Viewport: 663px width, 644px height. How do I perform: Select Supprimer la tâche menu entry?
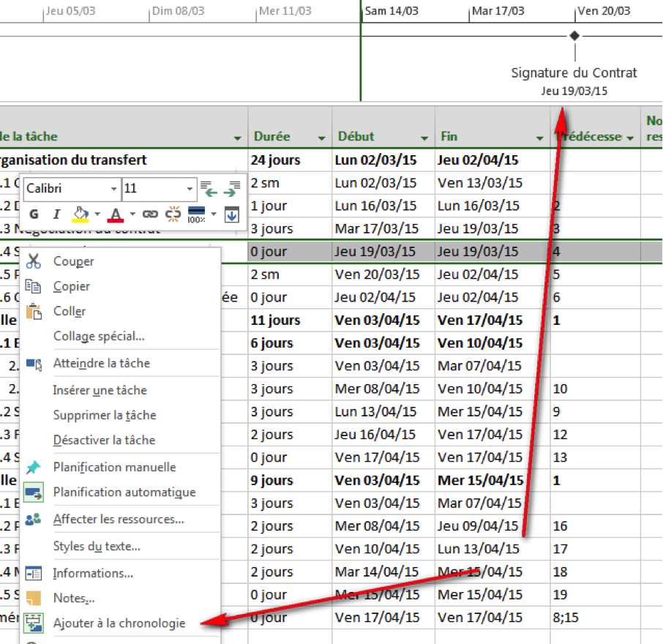tap(105, 415)
